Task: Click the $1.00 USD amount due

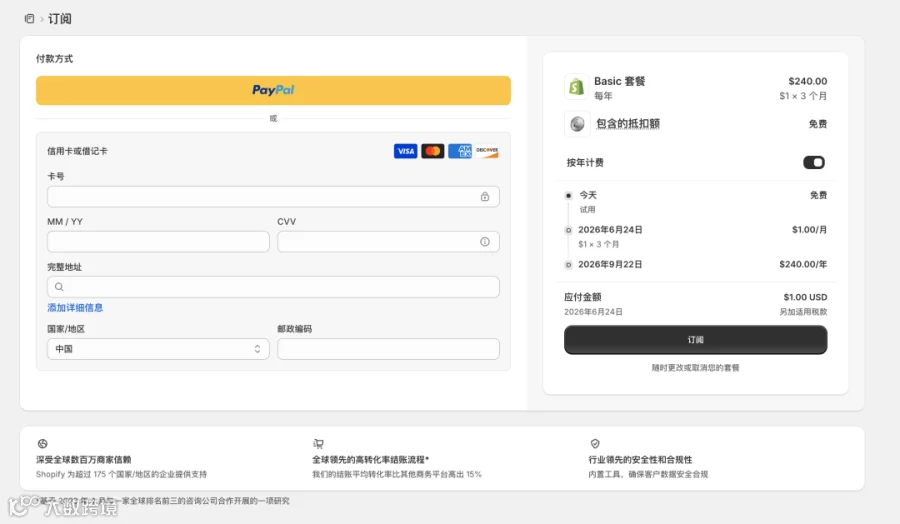Action: tap(805, 297)
